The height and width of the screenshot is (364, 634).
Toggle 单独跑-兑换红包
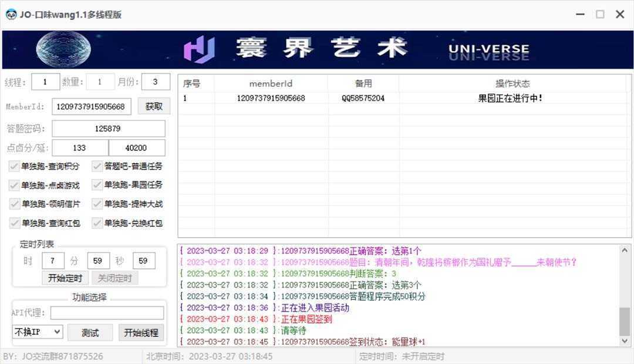tap(97, 223)
